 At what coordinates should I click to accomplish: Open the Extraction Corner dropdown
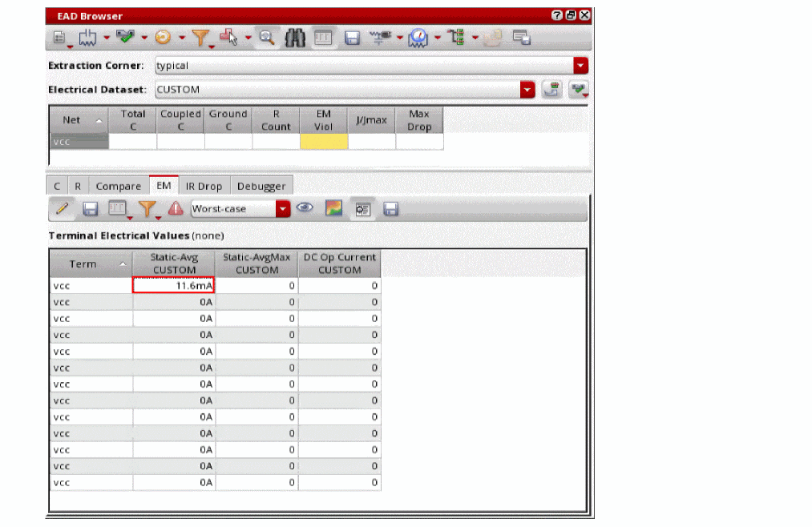581,66
